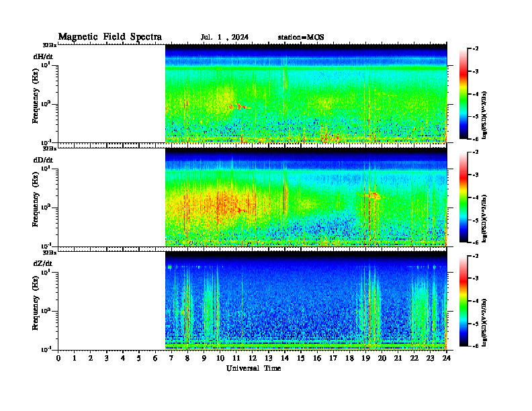Screen dimensions: 532x411
Task: Click the -4 tick on dD/dt color bar
Action: pyautogui.click(x=476, y=197)
